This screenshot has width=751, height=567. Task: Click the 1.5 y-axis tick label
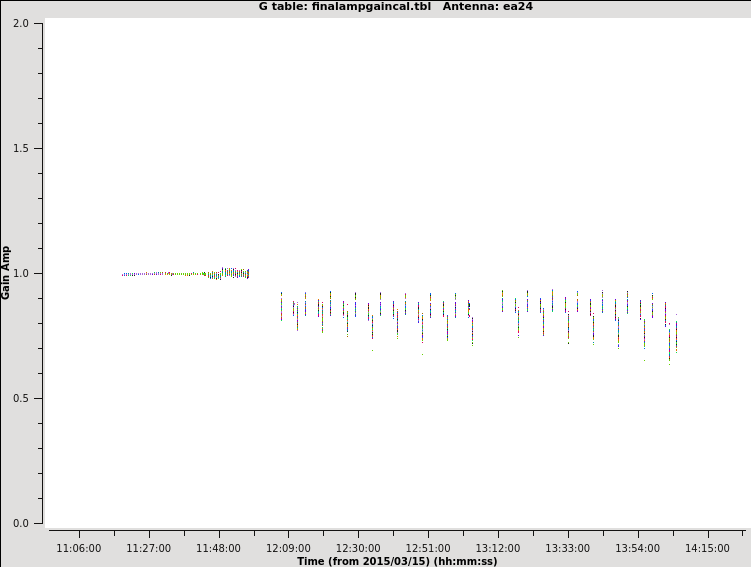click(20, 148)
